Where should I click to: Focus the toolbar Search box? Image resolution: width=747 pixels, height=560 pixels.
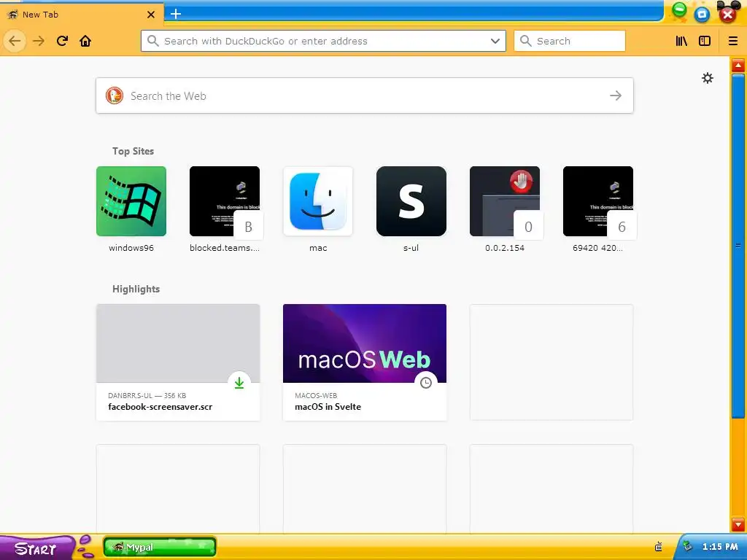570,41
